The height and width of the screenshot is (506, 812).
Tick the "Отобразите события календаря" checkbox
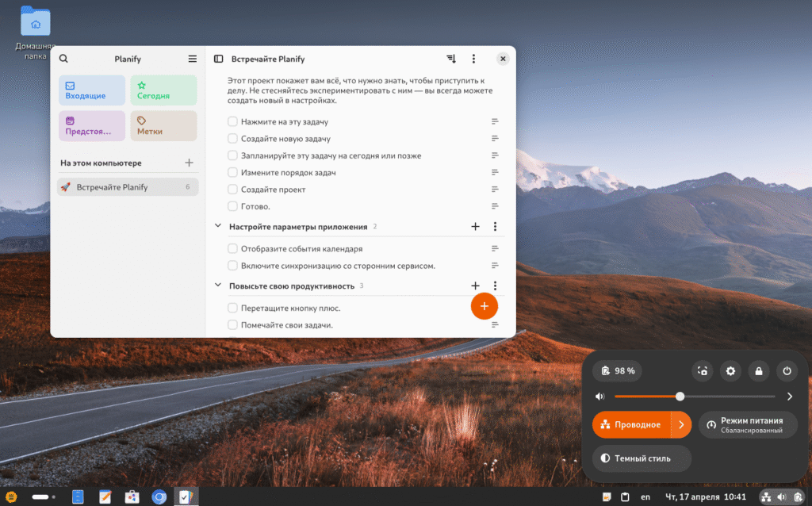tap(232, 249)
